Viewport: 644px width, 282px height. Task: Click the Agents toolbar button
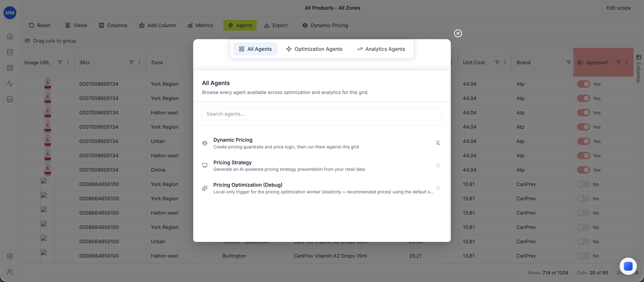coord(240,25)
